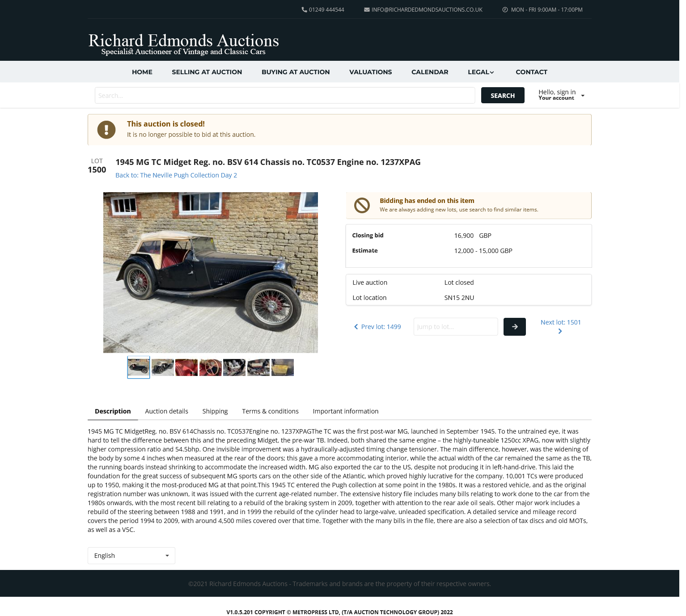Click the exclamation mark alert icon
The height and width of the screenshot is (616, 686).
[106, 130]
